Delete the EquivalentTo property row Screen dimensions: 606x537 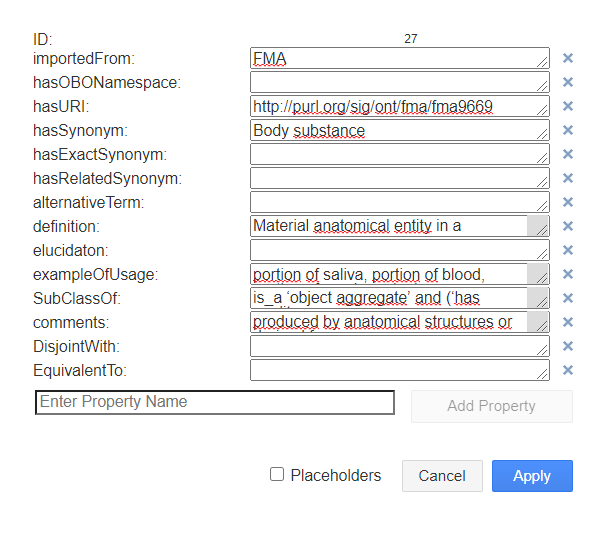[x=568, y=370]
